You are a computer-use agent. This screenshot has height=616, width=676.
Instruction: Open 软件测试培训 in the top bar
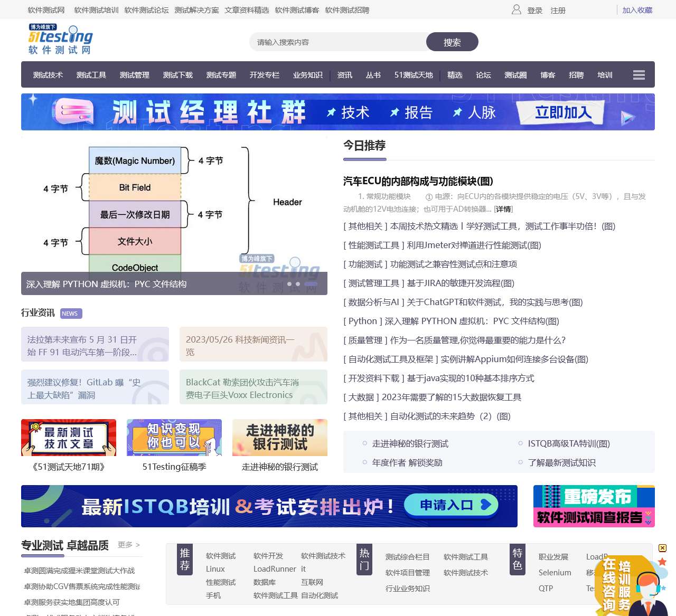tap(96, 10)
